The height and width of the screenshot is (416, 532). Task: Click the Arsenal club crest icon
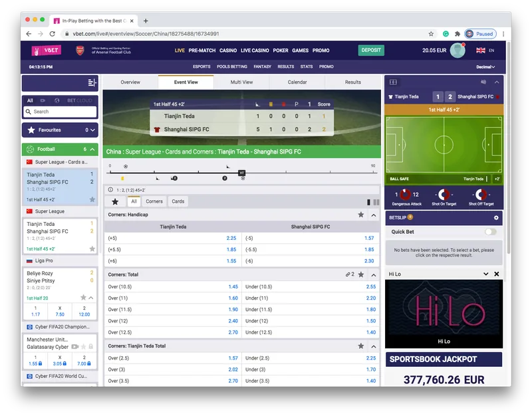(80, 51)
